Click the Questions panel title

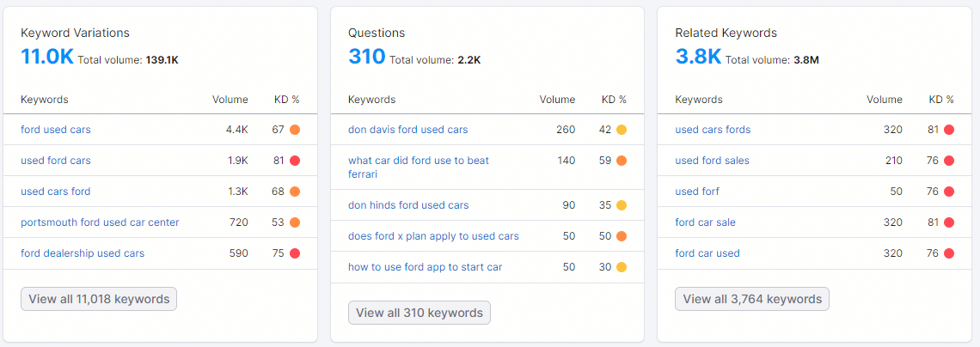[377, 33]
